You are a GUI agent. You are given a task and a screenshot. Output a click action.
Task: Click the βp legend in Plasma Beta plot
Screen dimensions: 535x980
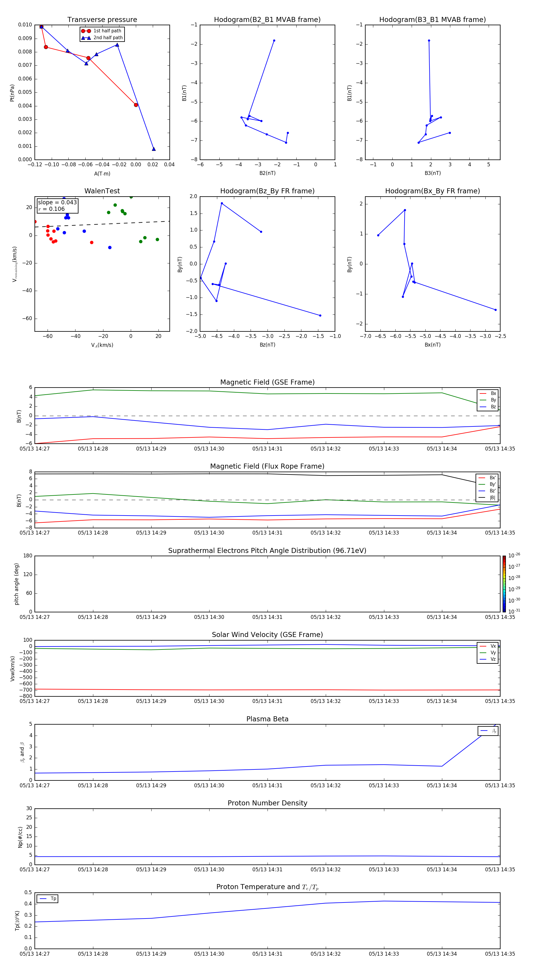pos(488,731)
